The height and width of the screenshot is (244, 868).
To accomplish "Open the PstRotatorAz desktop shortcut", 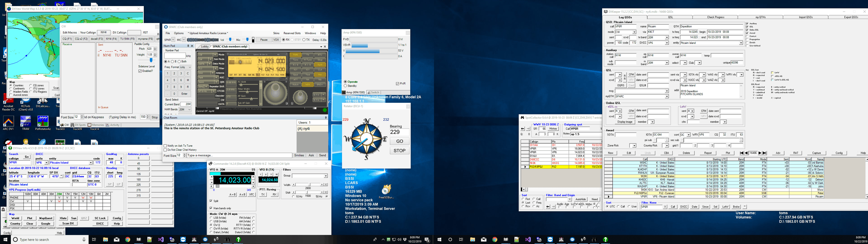I will pyautogui.click(x=43, y=123).
